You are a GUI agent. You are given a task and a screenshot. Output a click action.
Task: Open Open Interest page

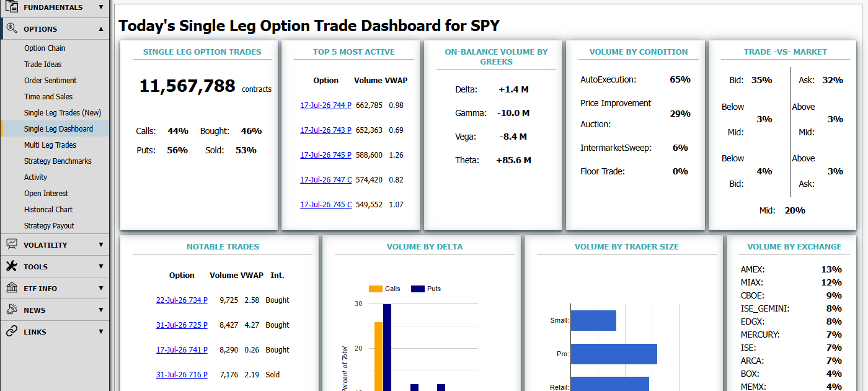pyautogui.click(x=46, y=194)
